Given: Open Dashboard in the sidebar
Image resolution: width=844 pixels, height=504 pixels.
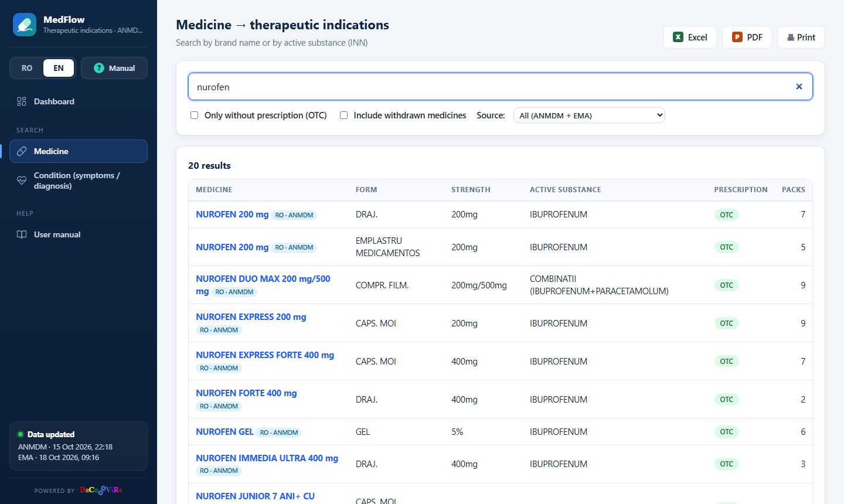Looking at the screenshot, I should (x=79, y=101).
